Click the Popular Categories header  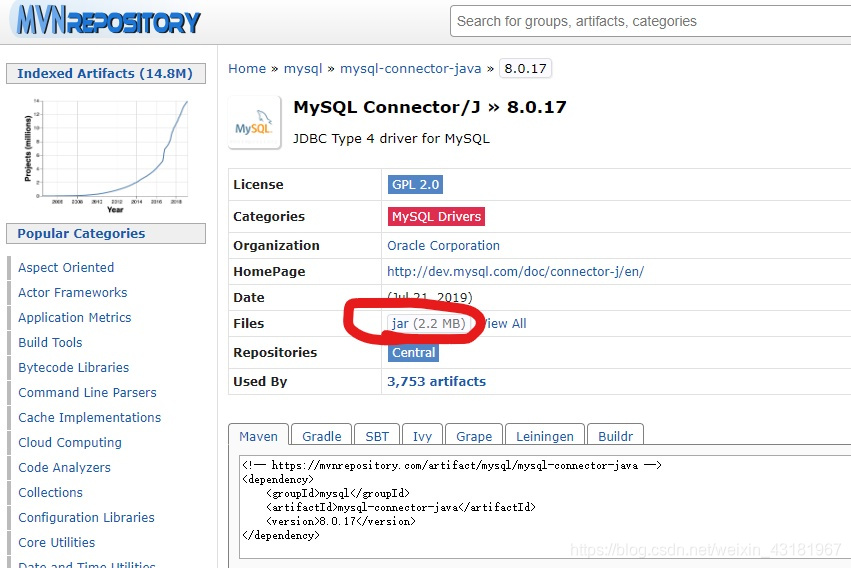(x=105, y=233)
